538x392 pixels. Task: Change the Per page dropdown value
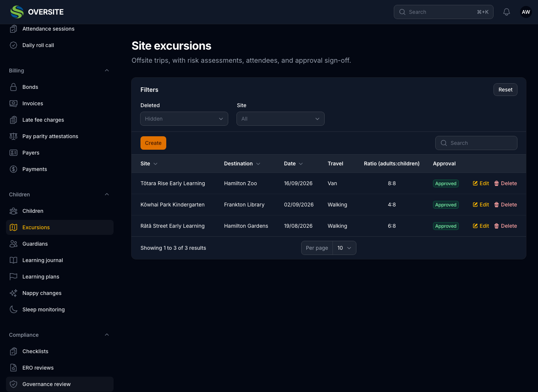(x=344, y=248)
